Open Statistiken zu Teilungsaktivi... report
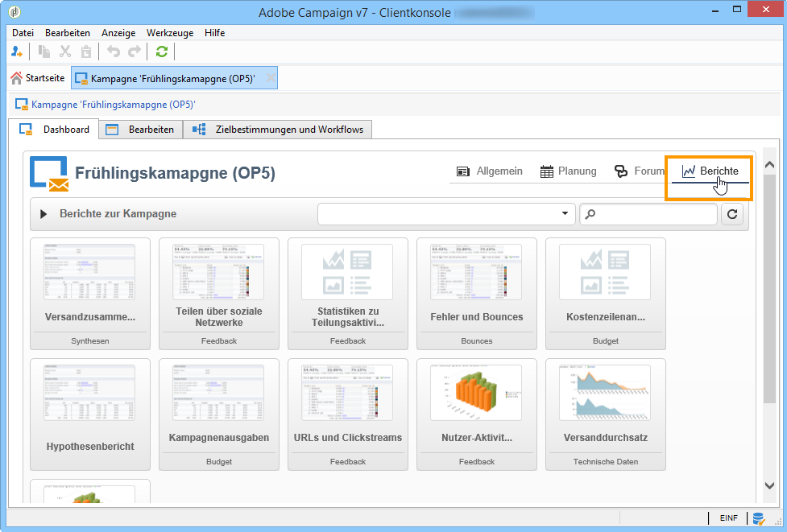 (348, 294)
